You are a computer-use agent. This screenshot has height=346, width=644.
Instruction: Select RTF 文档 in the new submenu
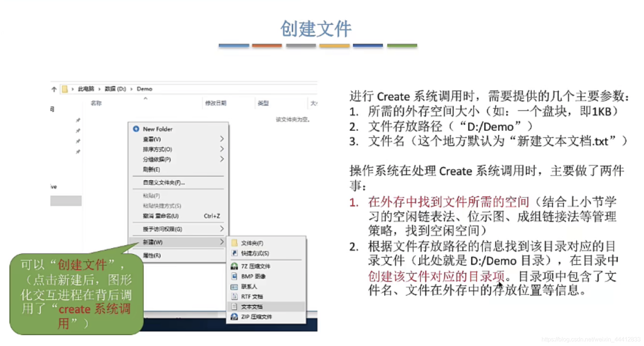pos(267,296)
